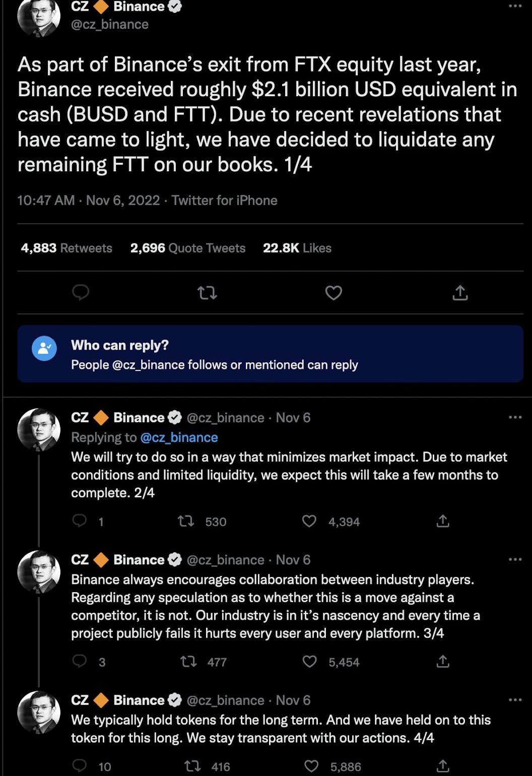
Task: Like the 2/4 reply tweet
Action: pyautogui.click(x=309, y=521)
